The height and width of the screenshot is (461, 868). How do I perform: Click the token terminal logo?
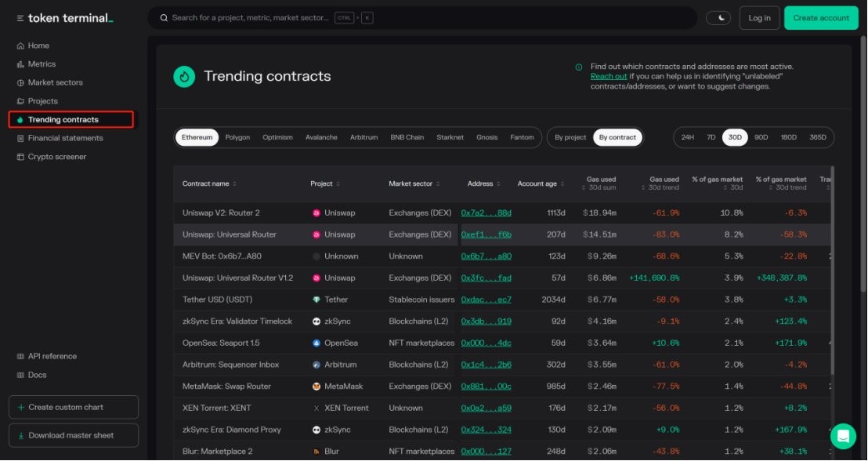[x=71, y=18]
